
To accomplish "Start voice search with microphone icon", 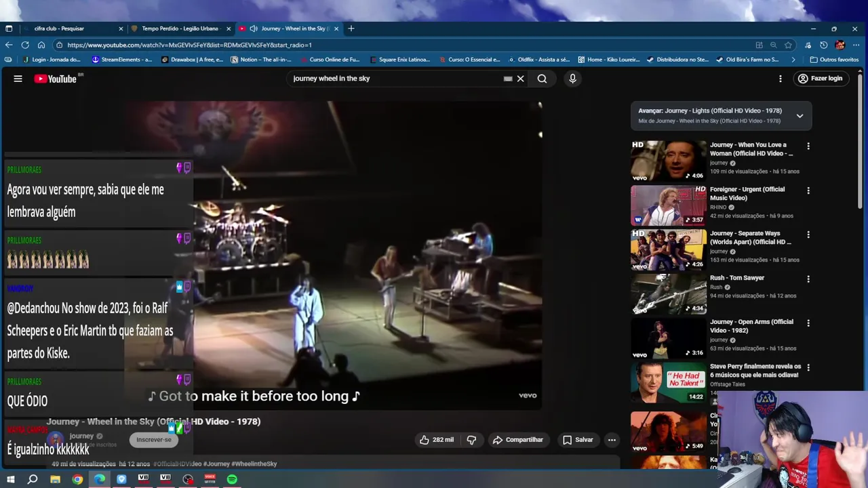I will [x=572, y=79].
